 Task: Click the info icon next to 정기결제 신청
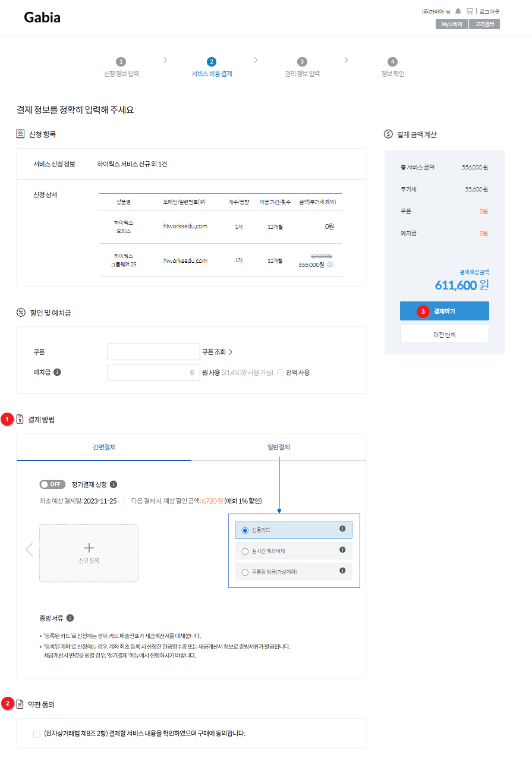pos(114,484)
